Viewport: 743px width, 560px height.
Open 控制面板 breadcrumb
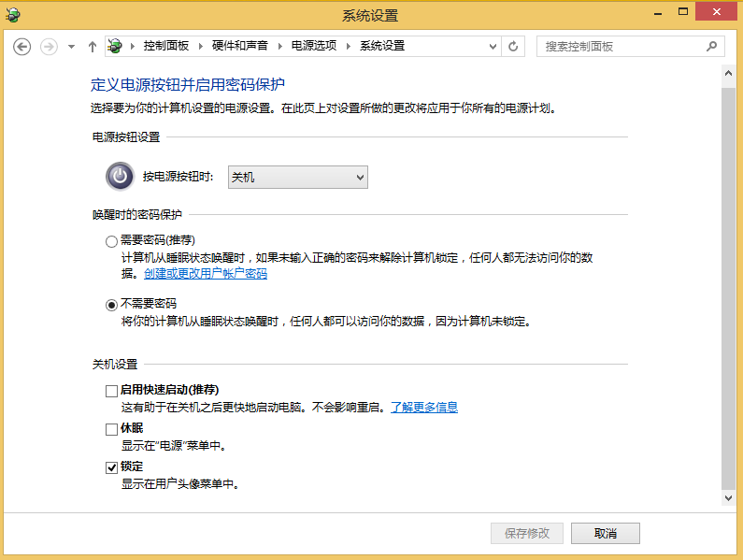click(166, 46)
